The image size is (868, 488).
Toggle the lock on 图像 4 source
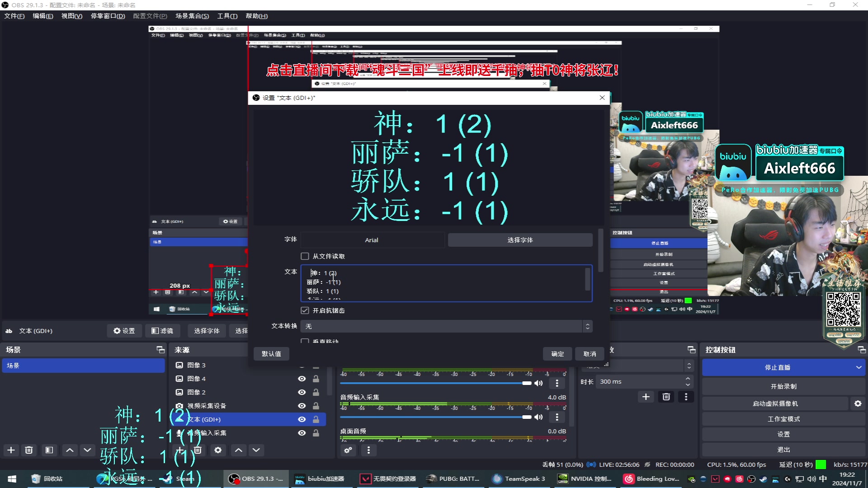pyautogui.click(x=316, y=379)
